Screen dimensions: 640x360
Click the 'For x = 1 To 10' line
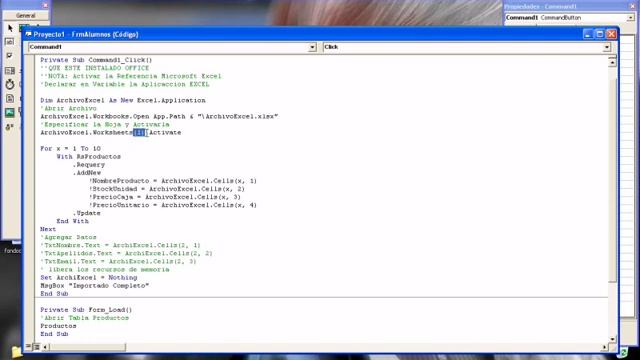[x=70, y=149]
